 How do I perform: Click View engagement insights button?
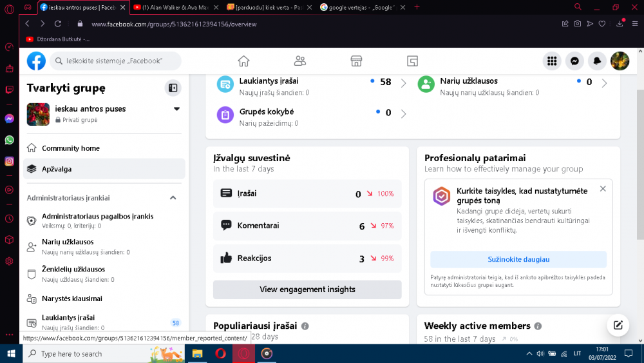pyautogui.click(x=307, y=289)
